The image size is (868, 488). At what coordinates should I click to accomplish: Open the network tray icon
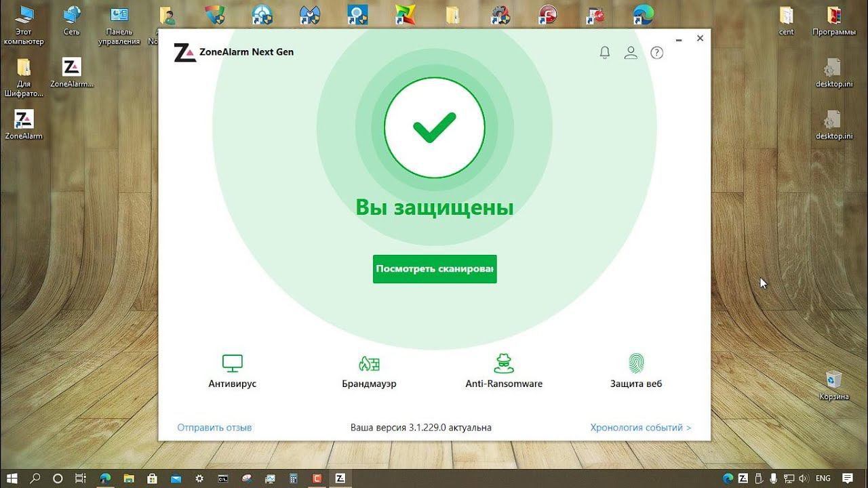pyautogui.click(x=789, y=479)
